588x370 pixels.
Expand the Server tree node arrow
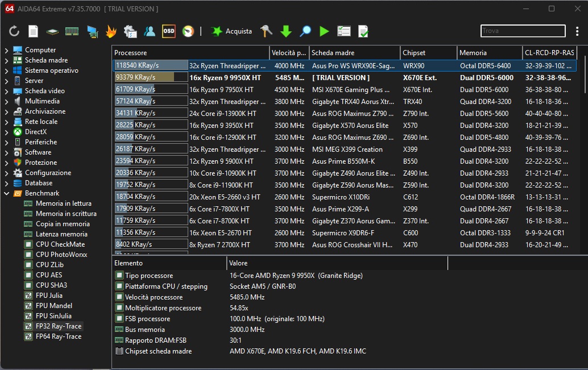(6, 81)
